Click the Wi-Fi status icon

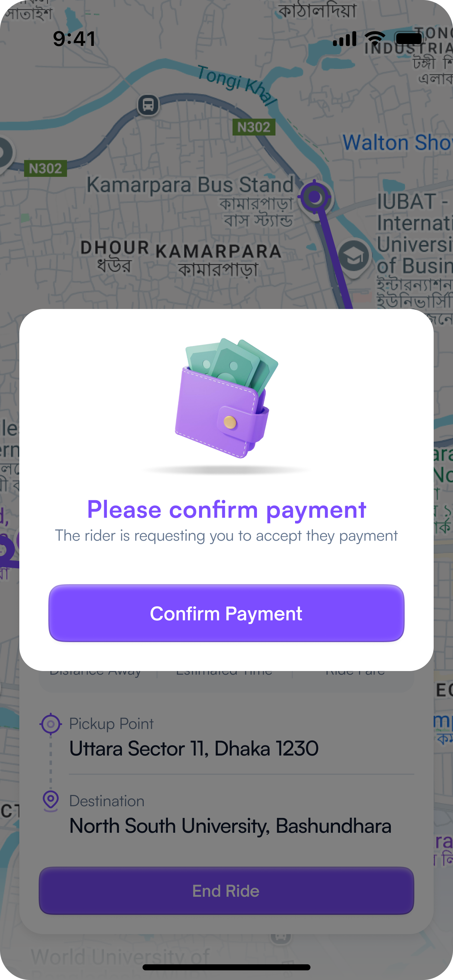coord(375,38)
